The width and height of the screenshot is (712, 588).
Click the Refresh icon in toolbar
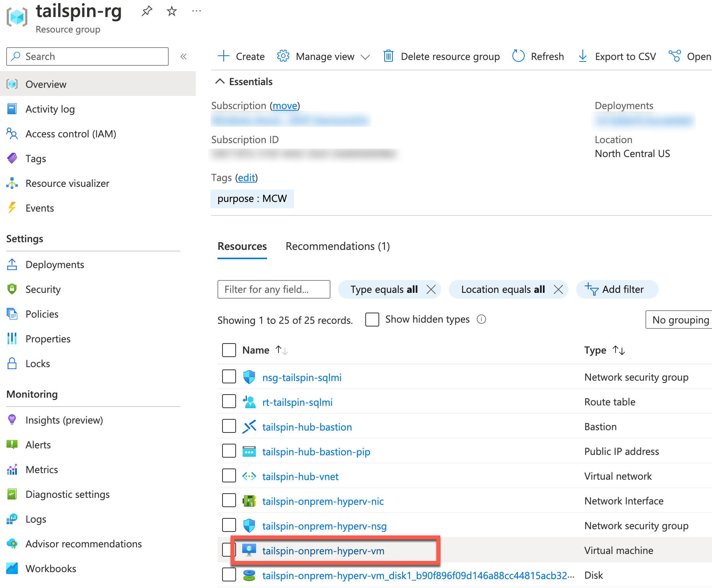[518, 56]
